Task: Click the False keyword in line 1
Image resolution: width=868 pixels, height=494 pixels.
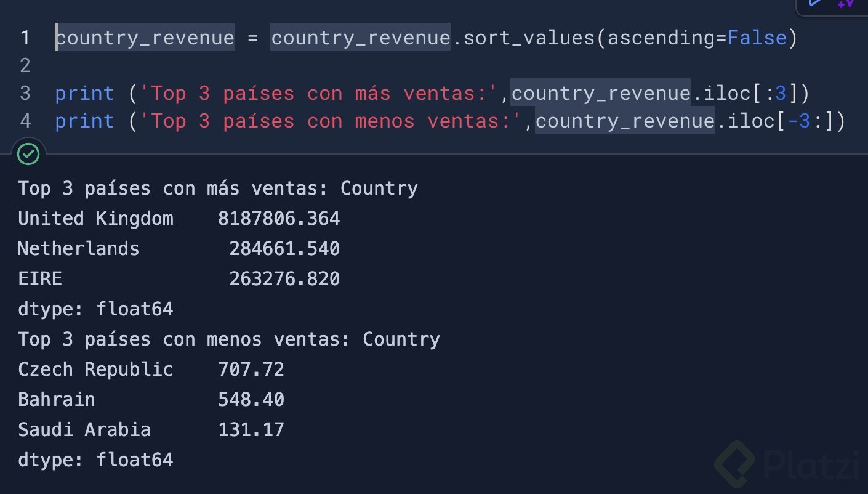Action: point(757,38)
